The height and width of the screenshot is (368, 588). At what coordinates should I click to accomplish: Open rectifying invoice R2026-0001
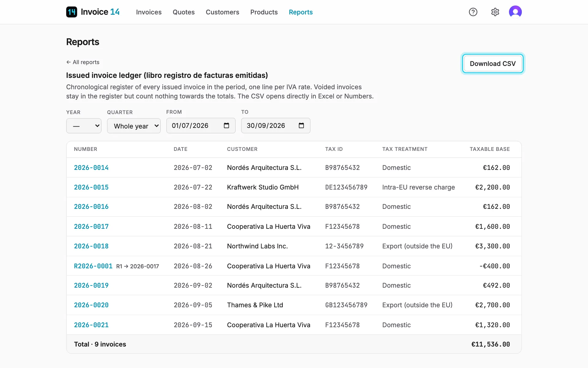pyautogui.click(x=93, y=266)
